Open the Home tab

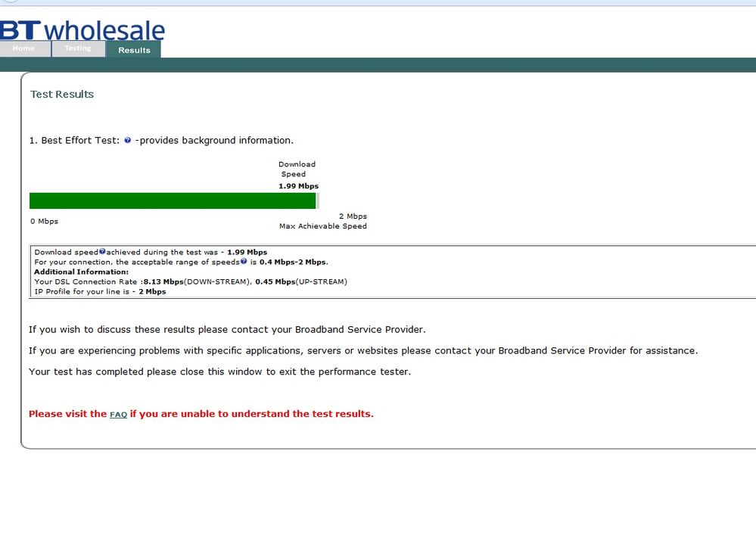pyautogui.click(x=24, y=48)
